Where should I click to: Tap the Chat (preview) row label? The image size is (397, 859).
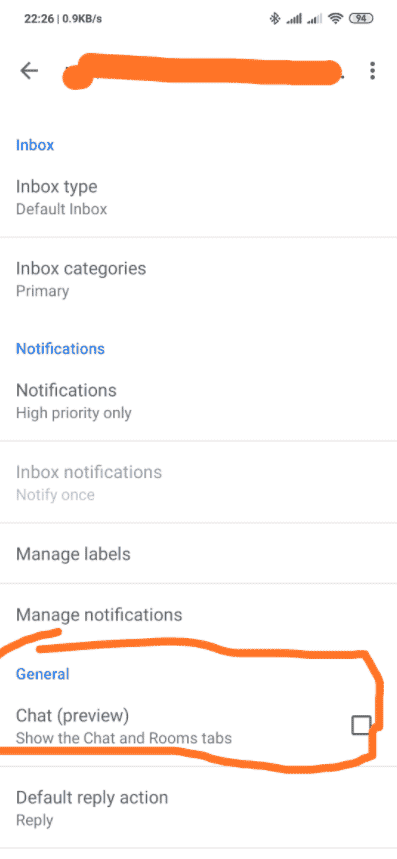72,715
